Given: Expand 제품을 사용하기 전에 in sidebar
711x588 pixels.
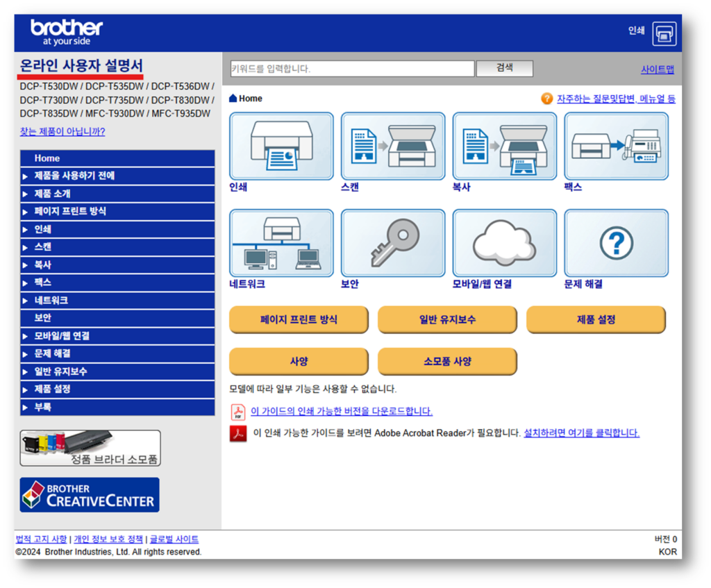Looking at the screenshot, I should [x=117, y=176].
